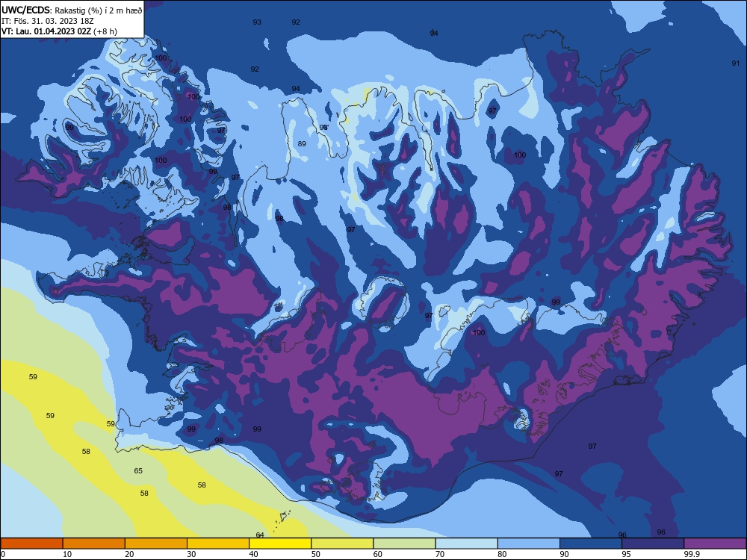Click the humidity value '91' on the map
The height and width of the screenshot is (560, 747).
coord(736,63)
